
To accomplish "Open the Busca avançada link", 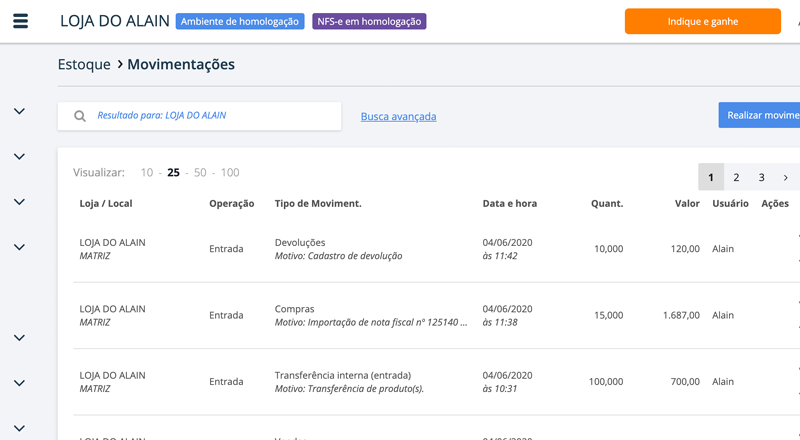I will 398,117.
